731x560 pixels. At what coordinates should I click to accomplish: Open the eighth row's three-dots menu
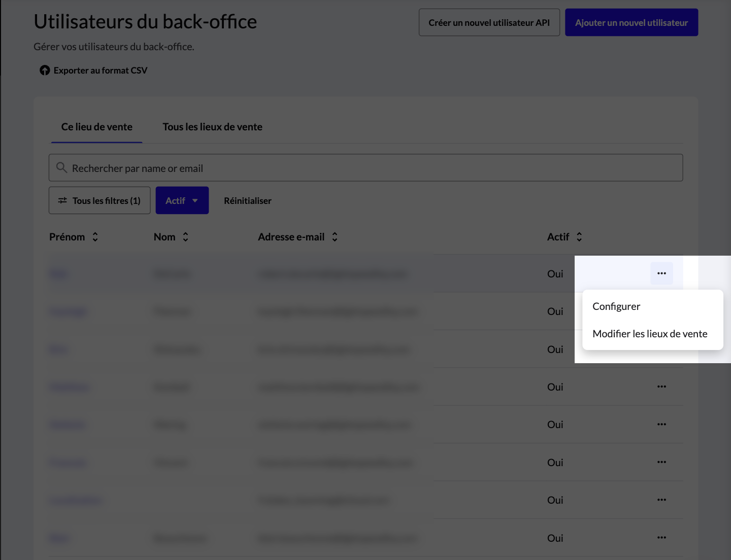pyautogui.click(x=661, y=538)
